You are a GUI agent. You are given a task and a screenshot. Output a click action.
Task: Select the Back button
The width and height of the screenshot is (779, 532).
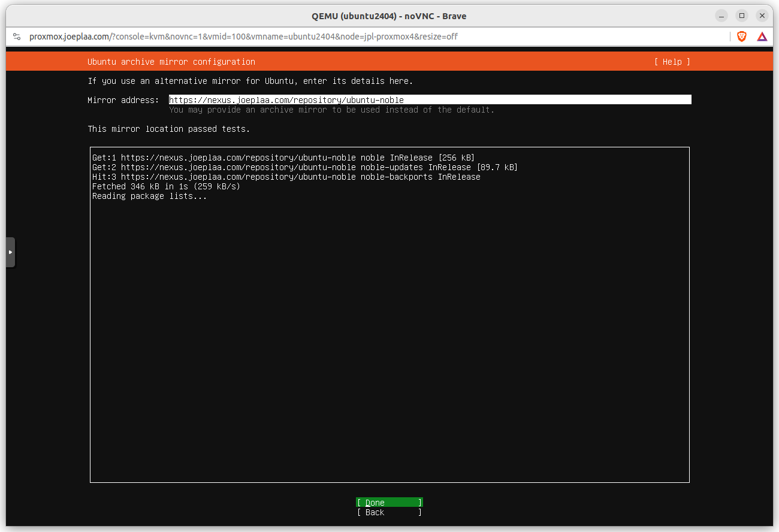tap(389, 512)
